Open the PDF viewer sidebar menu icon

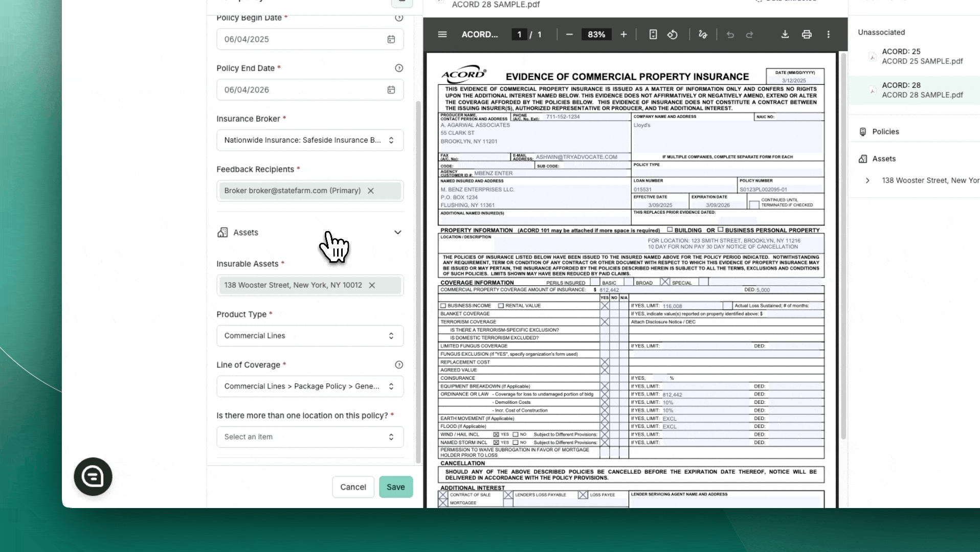[442, 34]
